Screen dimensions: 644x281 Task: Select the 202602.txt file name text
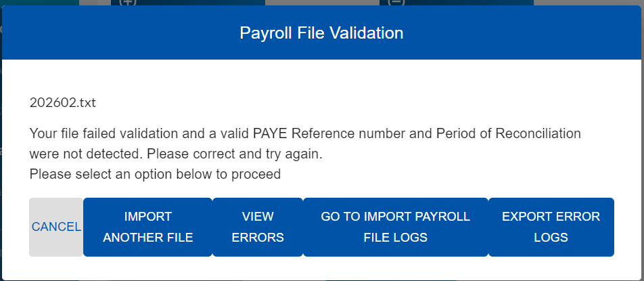pyautogui.click(x=63, y=104)
